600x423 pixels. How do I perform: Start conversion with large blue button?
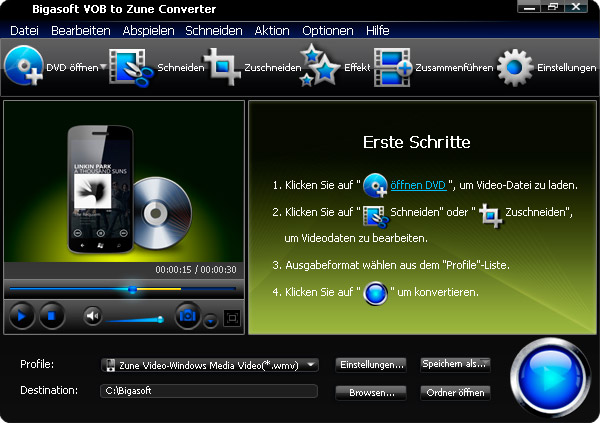(x=550, y=377)
